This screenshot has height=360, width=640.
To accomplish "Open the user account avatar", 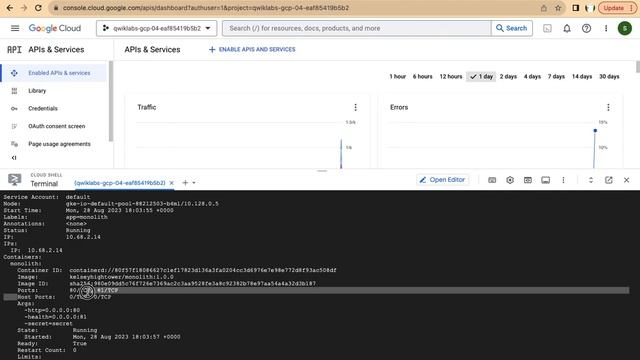I will [624, 28].
